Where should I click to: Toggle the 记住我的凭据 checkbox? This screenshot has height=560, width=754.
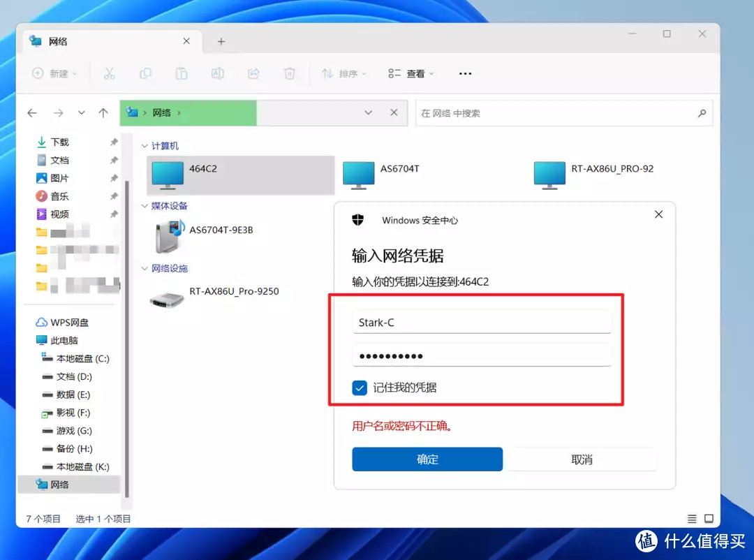click(x=360, y=388)
